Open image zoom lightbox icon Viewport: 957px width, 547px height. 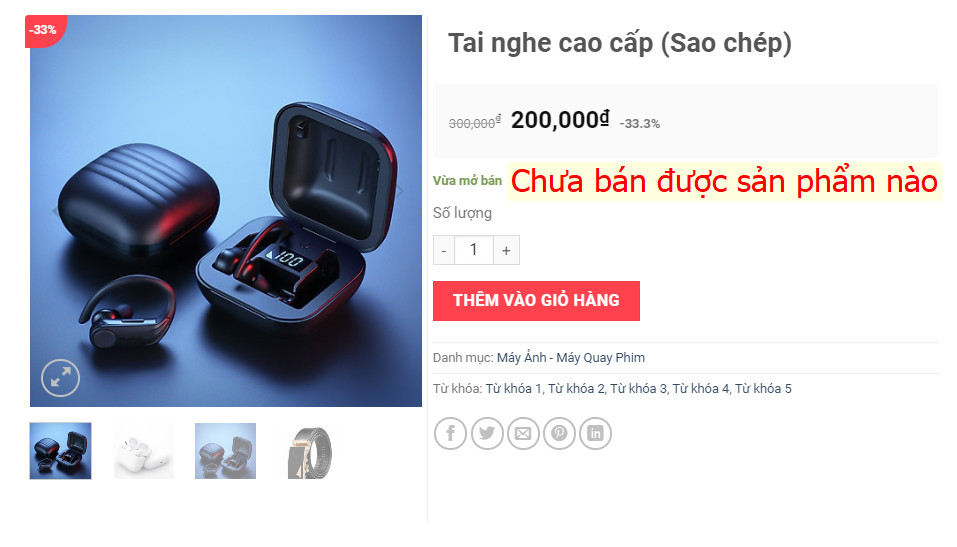click(x=60, y=379)
